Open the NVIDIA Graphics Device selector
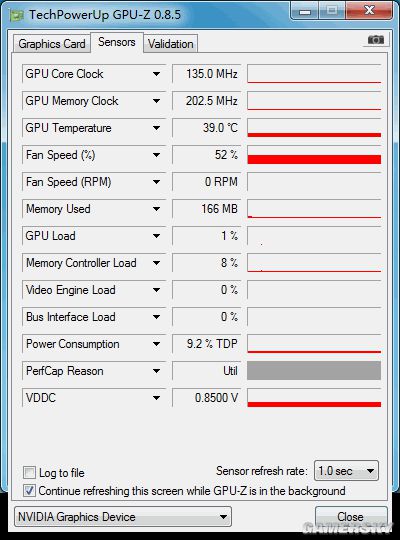This screenshot has width=400, height=540. click(123, 517)
